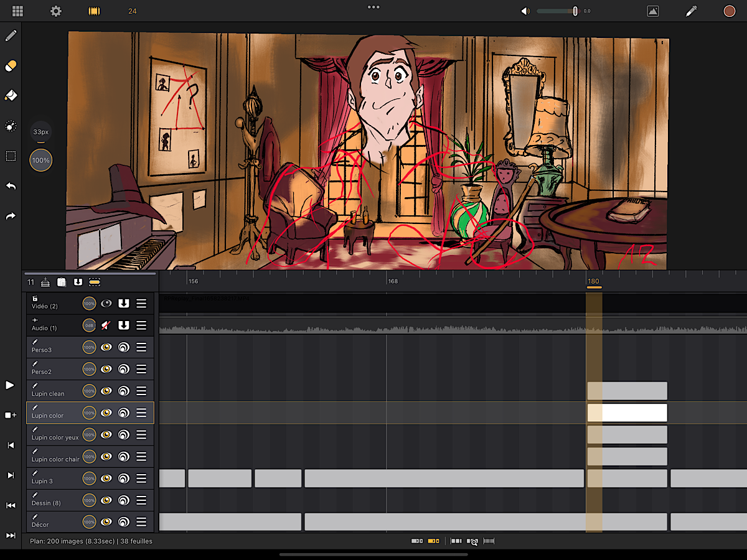Jump to first frame
Viewport: 747px width, 560px height.
[11, 505]
